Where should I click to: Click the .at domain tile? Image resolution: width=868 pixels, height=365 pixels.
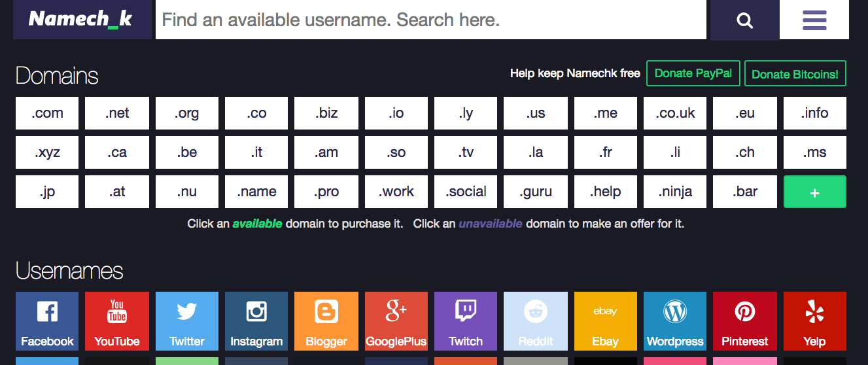pos(117,192)
